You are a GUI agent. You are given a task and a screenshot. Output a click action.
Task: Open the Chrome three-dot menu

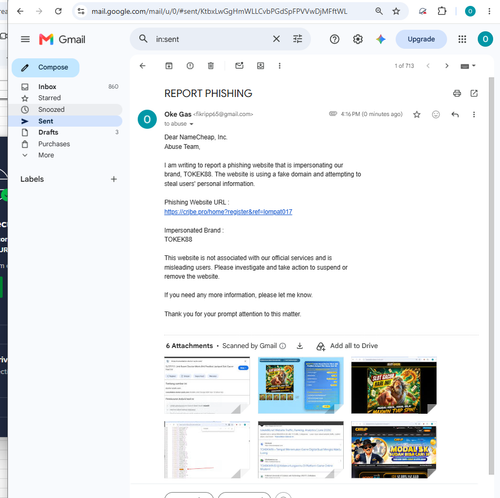tap(489, 11)
